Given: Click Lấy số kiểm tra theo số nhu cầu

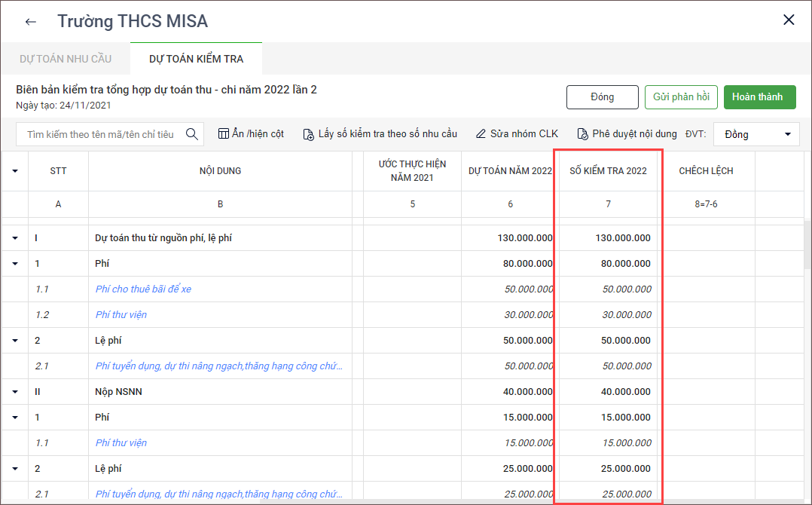Looking at the screenshot, I should tap(380, 134).
